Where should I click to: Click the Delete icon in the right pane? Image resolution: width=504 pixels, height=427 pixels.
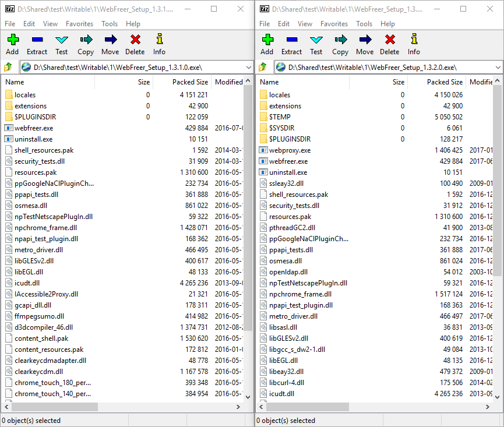[x=390, y=44]
